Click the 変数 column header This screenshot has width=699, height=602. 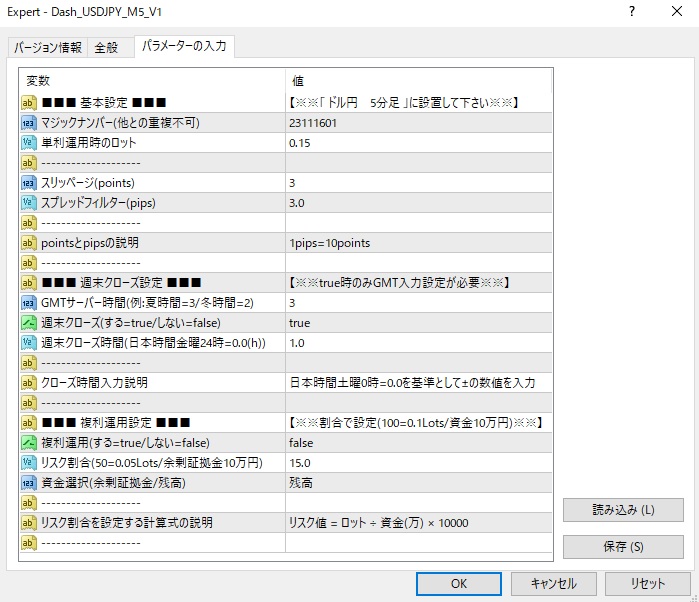point(152,81)
